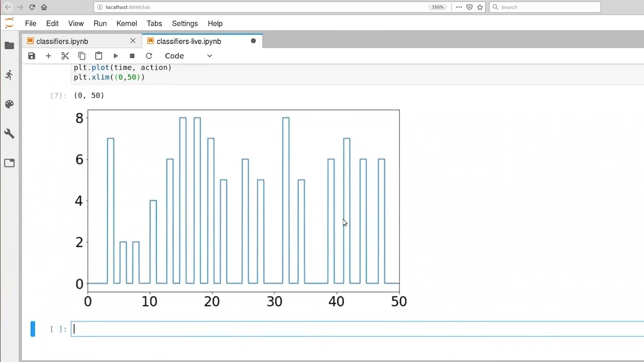Image resolution: width=644 pixels, height=362 pixels.
Task: Go forward in the browser history
Action: pyautogui.click(x=20, y=7)
